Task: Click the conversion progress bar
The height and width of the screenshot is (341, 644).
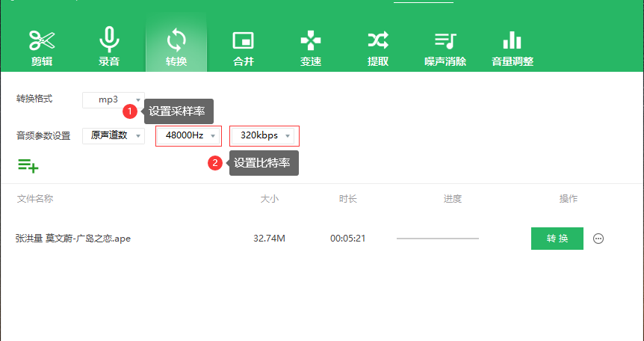Action: pyautogui.click(x=438, y=239)
